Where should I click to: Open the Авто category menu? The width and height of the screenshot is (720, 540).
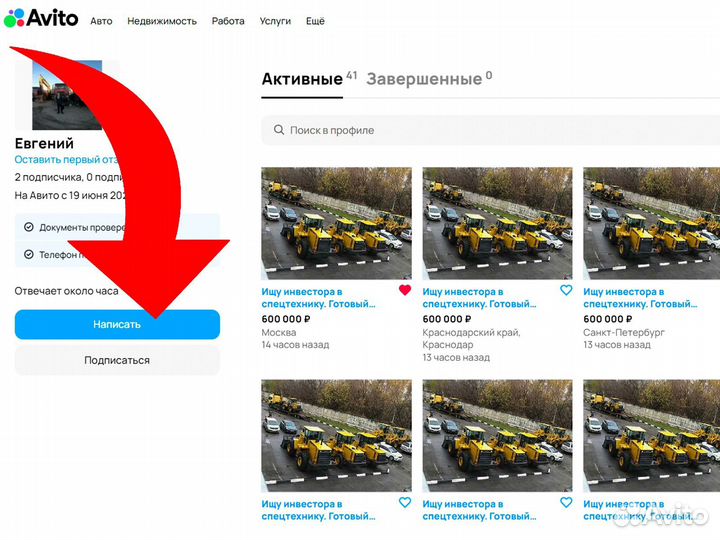pos(101,21)
